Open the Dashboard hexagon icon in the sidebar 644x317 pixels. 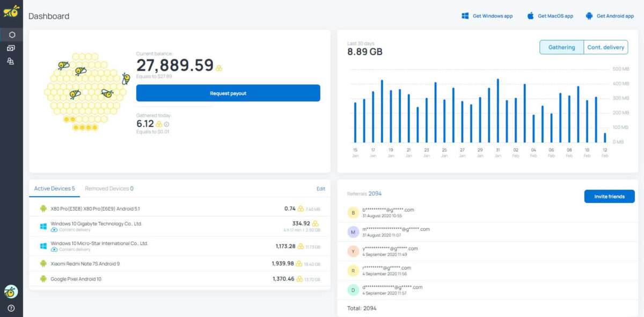click(x=12, y=34)
